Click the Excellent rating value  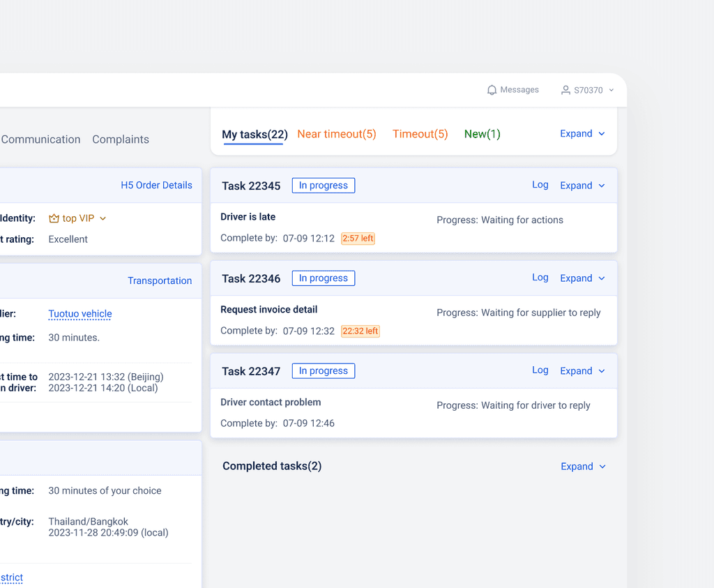[68, 239]
